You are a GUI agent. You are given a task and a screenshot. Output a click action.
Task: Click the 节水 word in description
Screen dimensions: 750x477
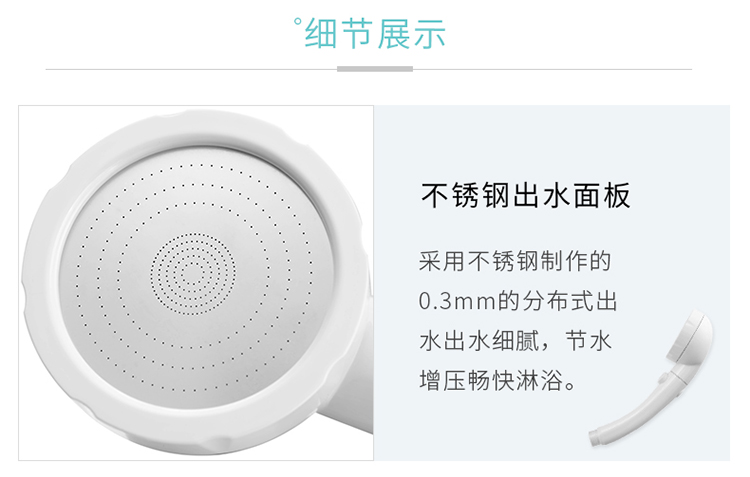click(x=588, y=341)
